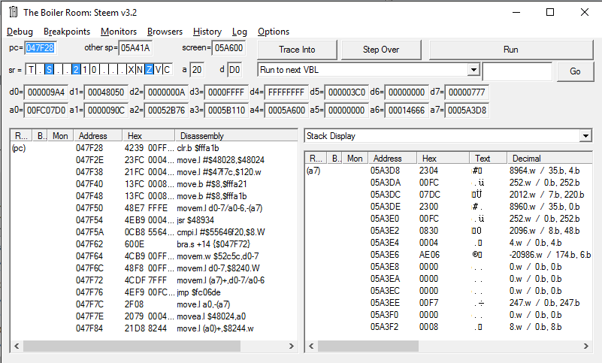Screen dimensions: 602x363
Task: Click the d3 register field 0000FFFF
Action: pos(226,92)
